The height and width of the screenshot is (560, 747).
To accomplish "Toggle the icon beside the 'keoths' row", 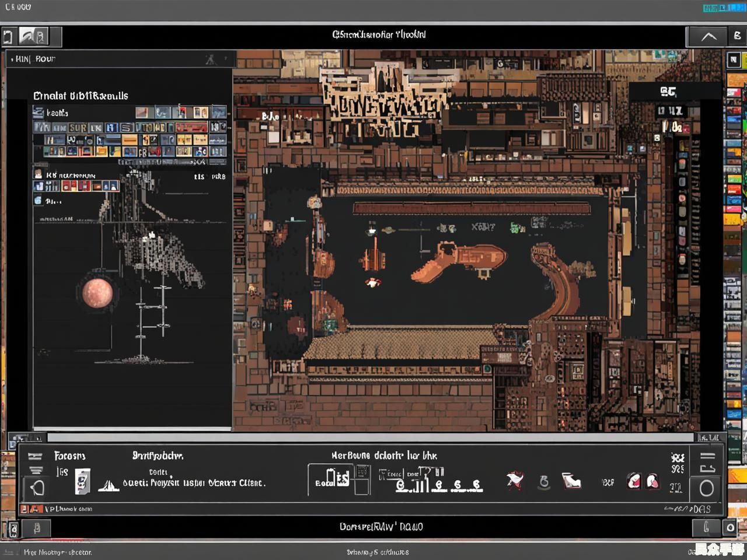I will coord(38,113).
